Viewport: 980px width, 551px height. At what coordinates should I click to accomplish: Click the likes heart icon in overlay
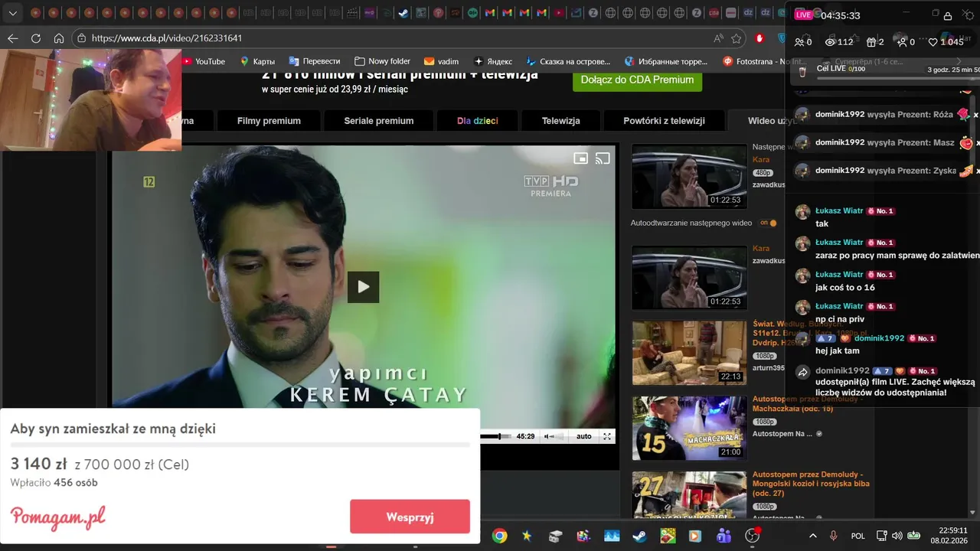933,42
